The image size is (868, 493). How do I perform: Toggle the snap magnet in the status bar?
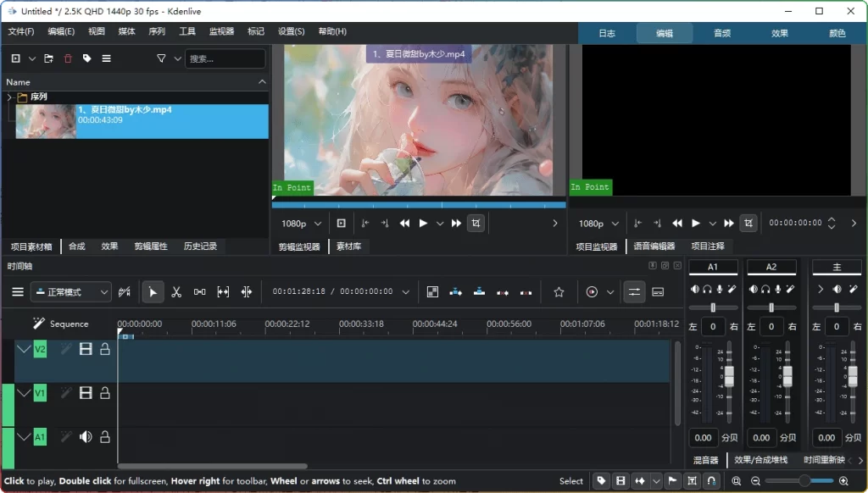(x=713, y=481)
